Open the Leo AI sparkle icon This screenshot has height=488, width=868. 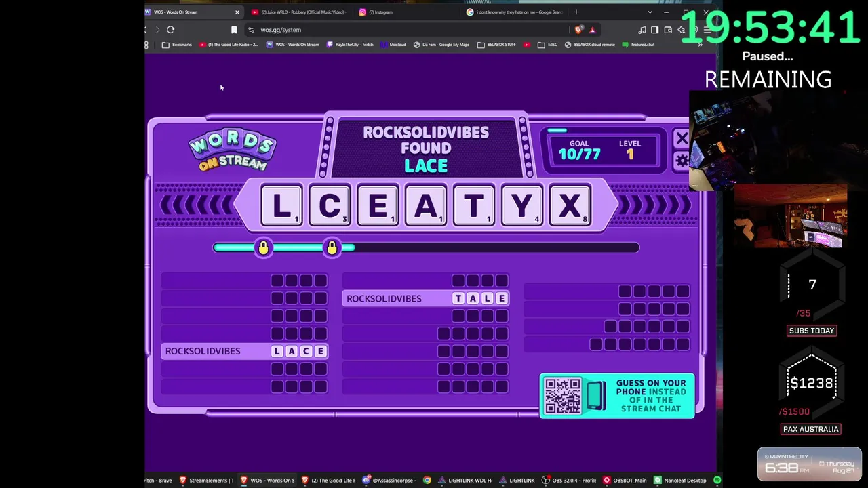681,30
